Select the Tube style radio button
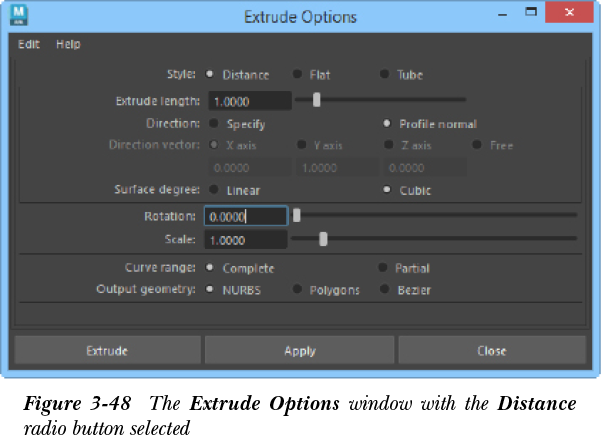This screenshot has width=601, height=443. [385, 75]
